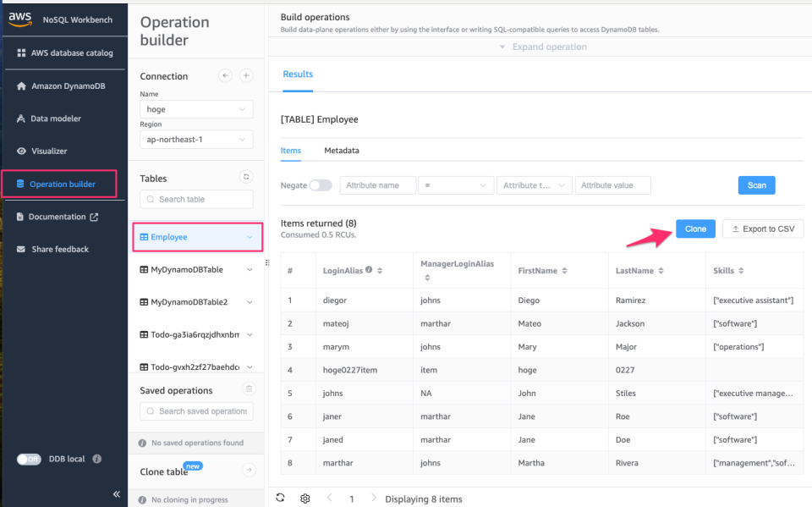Viewport: 812px width, 507px height.
Task: Click the results refresh icon at bottom
Action: [x=280, y=498]
